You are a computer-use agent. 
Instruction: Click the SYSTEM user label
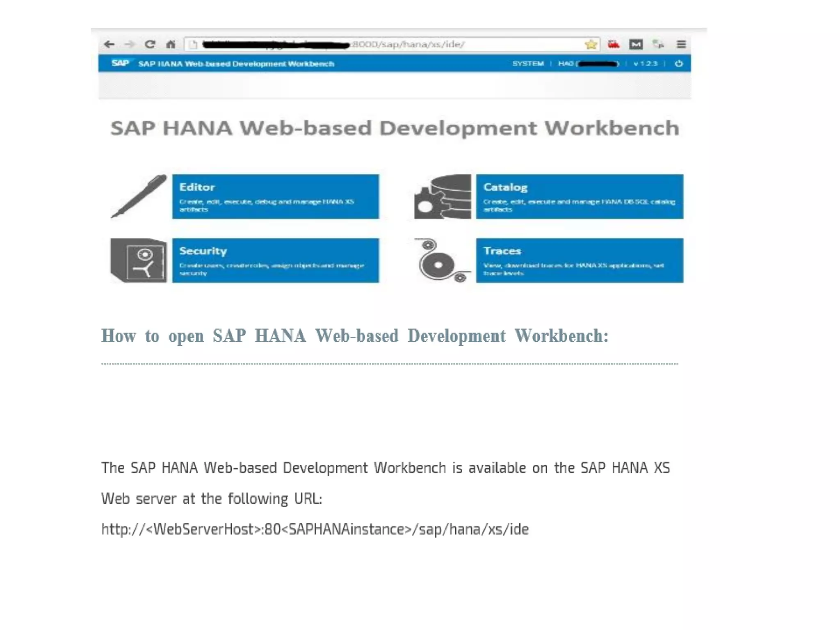click(x=528, y=64)
